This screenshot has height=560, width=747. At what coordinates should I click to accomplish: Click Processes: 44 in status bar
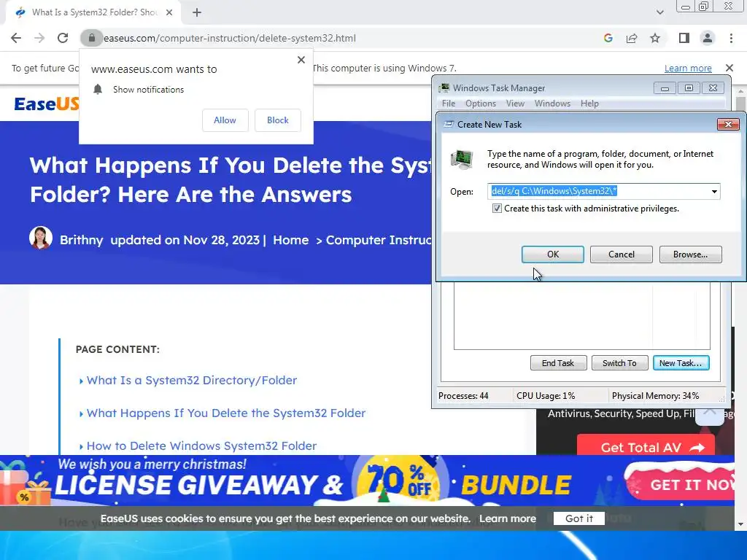pos(463,396)
